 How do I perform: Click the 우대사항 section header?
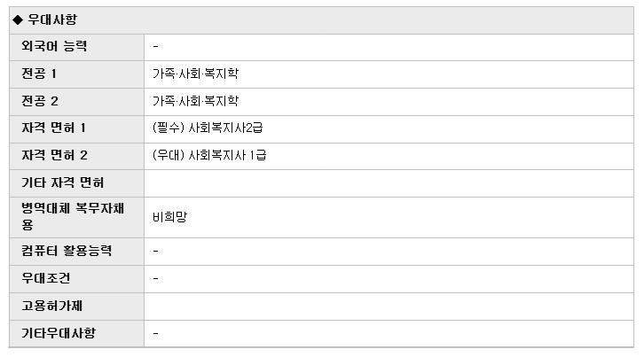52,19
